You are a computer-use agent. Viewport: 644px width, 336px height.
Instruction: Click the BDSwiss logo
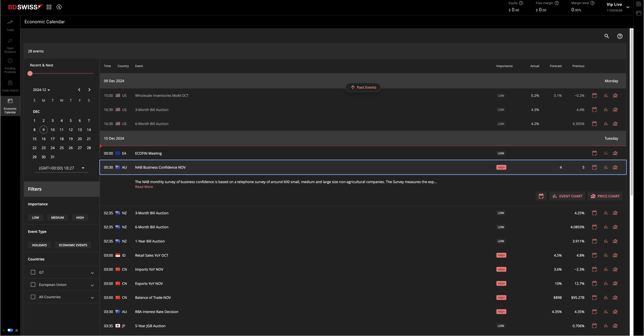pyautogui.click(x=25, y=7)
